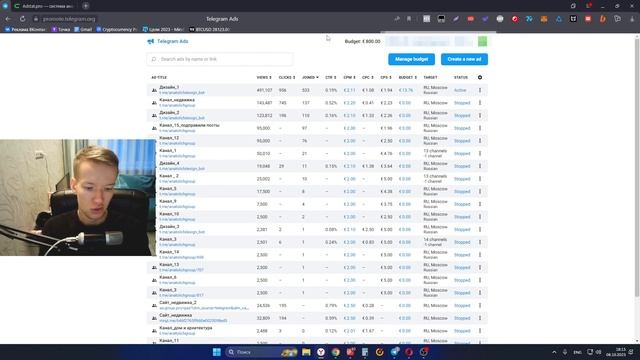Select the Канал_13 ad title
This screenshot has height=360, width=640.
169,264
